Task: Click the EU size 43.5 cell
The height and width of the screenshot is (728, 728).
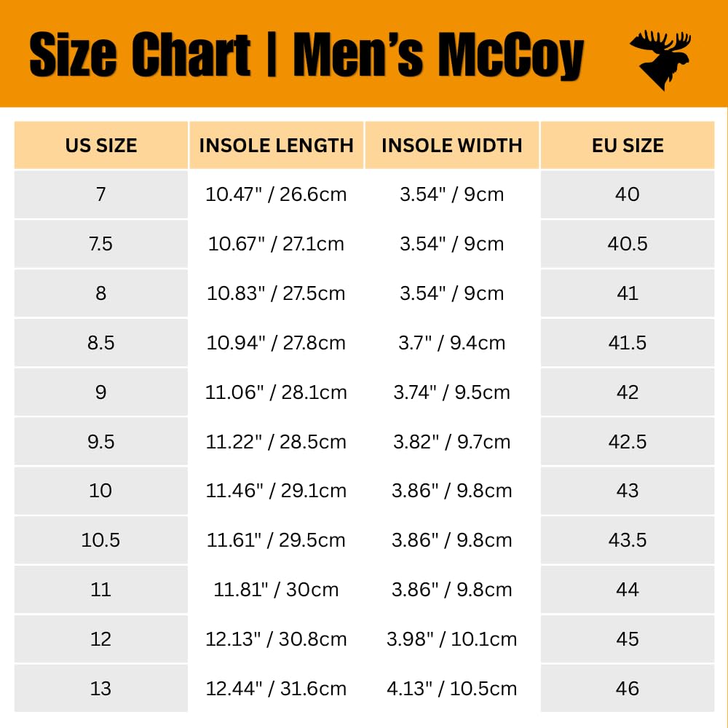Action: click(628, 540)
